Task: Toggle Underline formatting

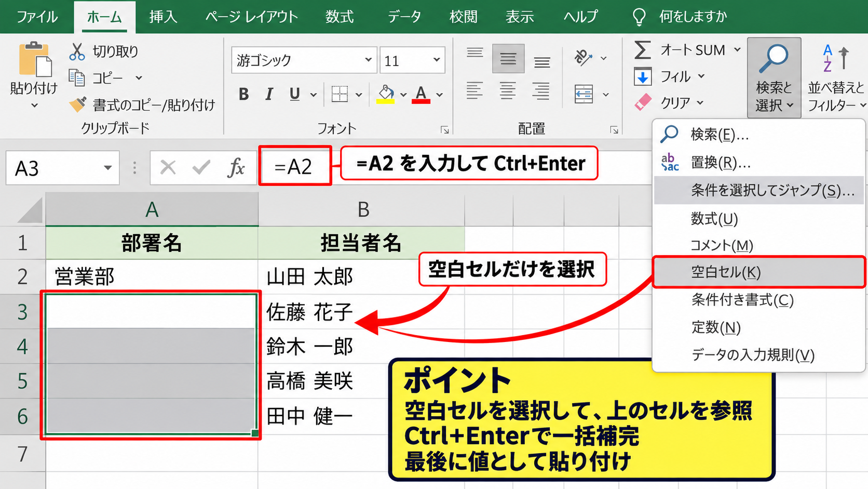Action: 294,94
